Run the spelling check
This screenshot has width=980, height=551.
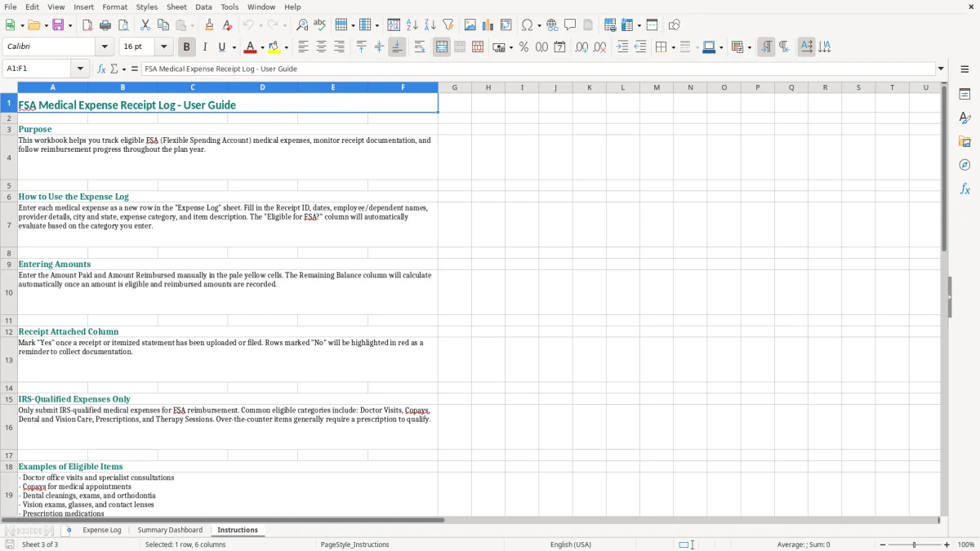coord(320,25)
